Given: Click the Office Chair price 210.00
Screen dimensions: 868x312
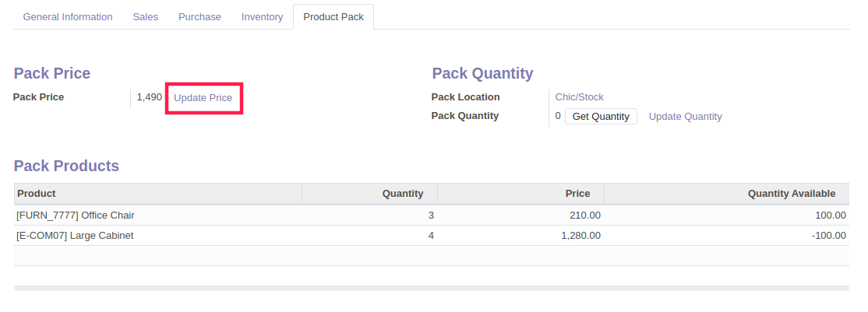Looking at the screenshot, I should (585, 216).
